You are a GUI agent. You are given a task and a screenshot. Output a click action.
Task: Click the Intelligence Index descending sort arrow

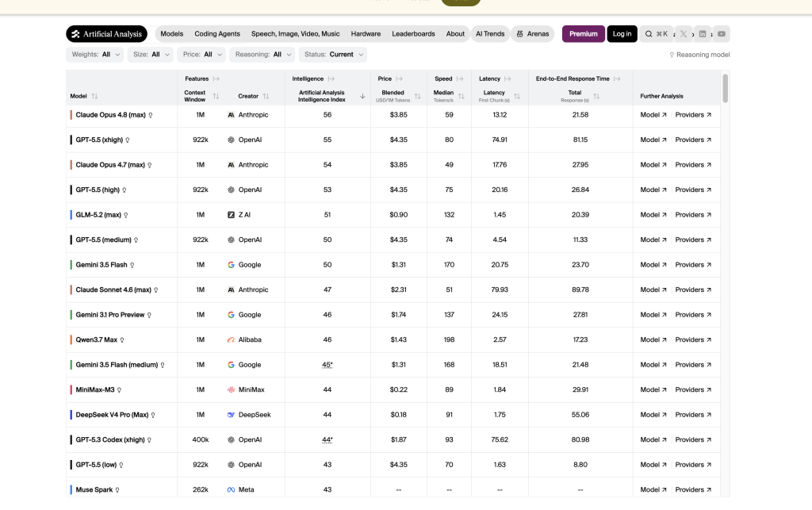(x=362, y=96)
